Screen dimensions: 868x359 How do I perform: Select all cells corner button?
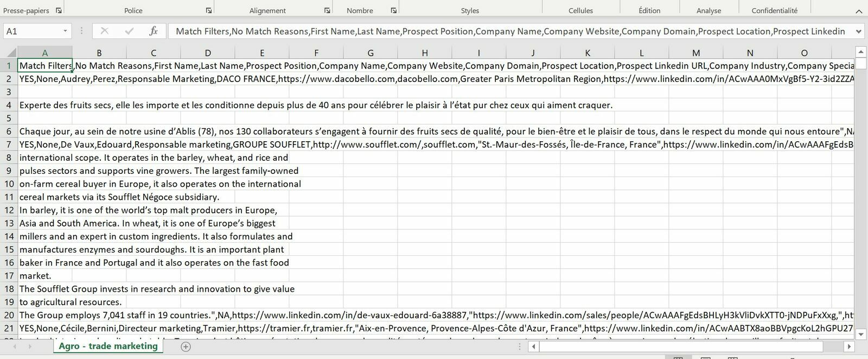[x=9, y=53]
